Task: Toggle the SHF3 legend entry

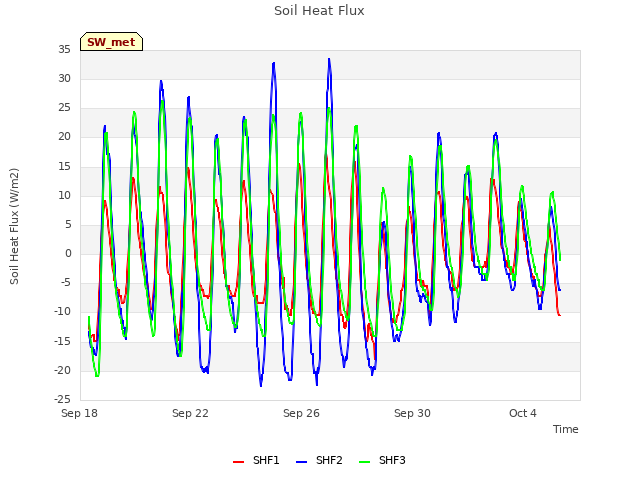Action: [x=382, y=460]
